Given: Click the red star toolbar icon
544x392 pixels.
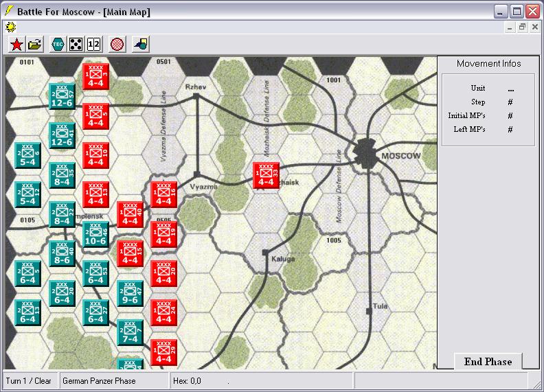Looking at the screenshot, I should (16, 45).
